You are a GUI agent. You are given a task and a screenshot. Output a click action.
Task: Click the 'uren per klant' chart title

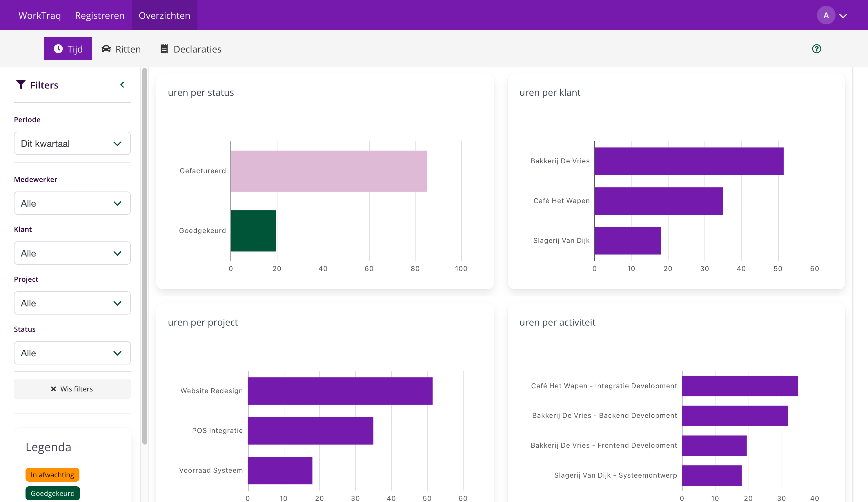tap(550, 93)
